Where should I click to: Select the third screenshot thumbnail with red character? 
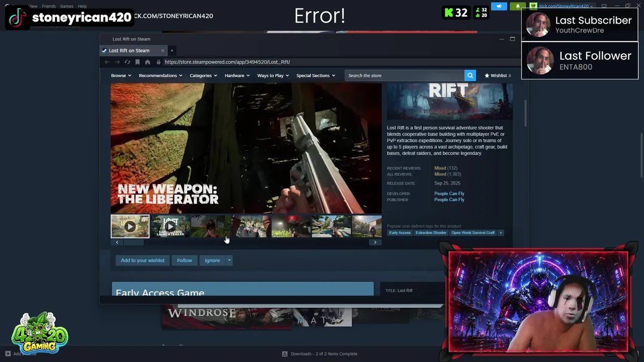tap(211, 226)
